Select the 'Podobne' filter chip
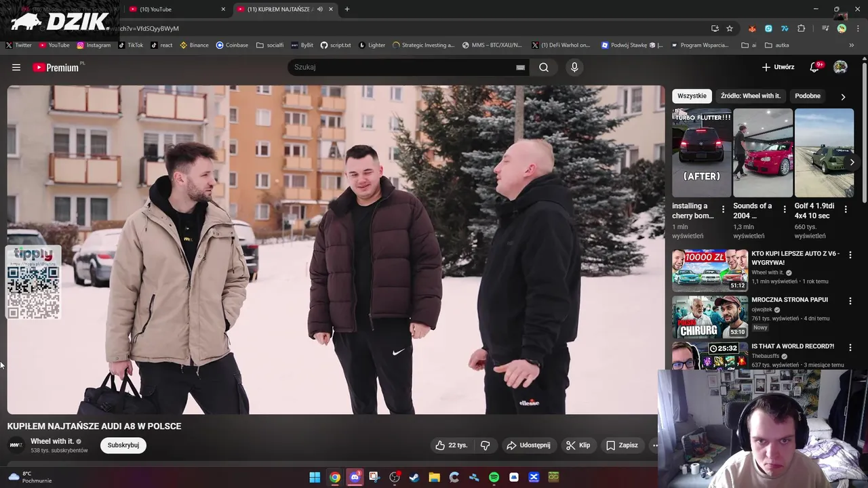The width and height of the screenshot is (868, 488). [808, 96]
